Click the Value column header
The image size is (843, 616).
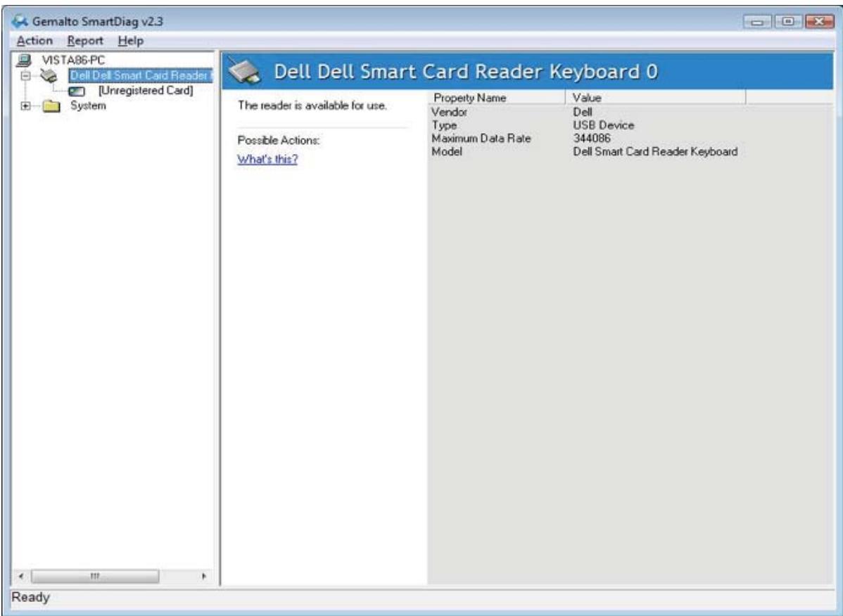[x=655, y=97]
